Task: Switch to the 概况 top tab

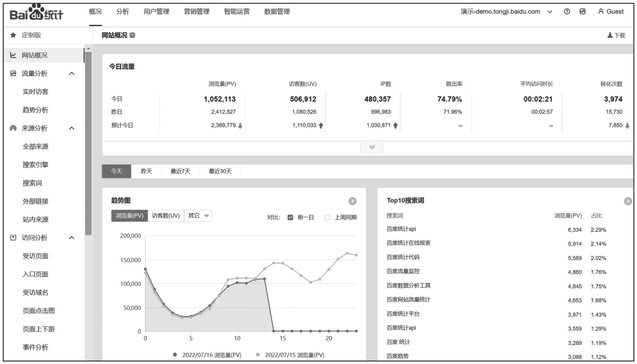Action: [95, 12]
